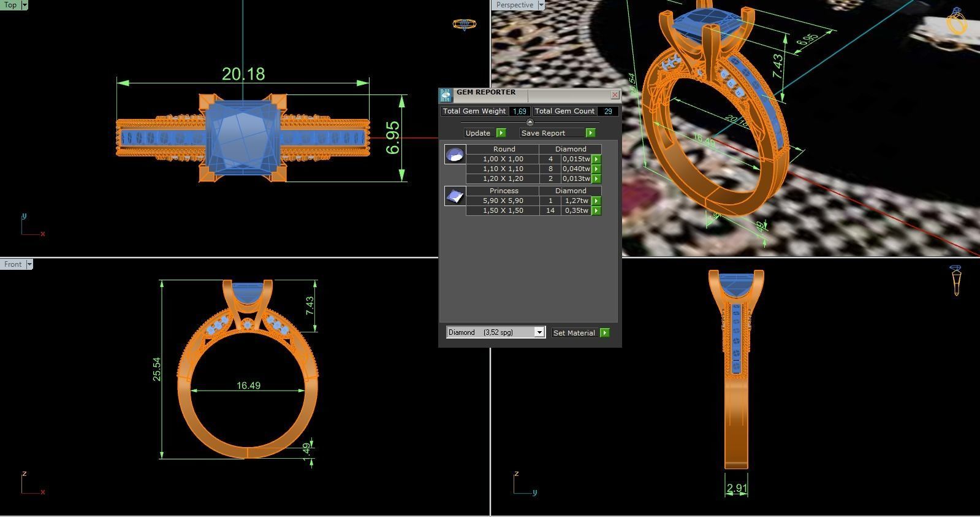Viewport: 980px width, 517px height.
Task: Click the Front viewport title label
Action: point(13,264)
